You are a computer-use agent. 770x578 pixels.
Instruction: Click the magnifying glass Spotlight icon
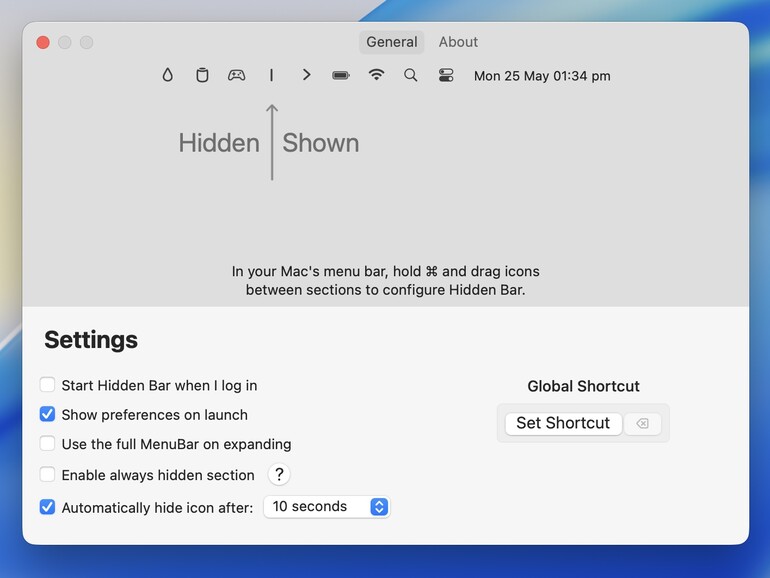(x=411, y=75)
